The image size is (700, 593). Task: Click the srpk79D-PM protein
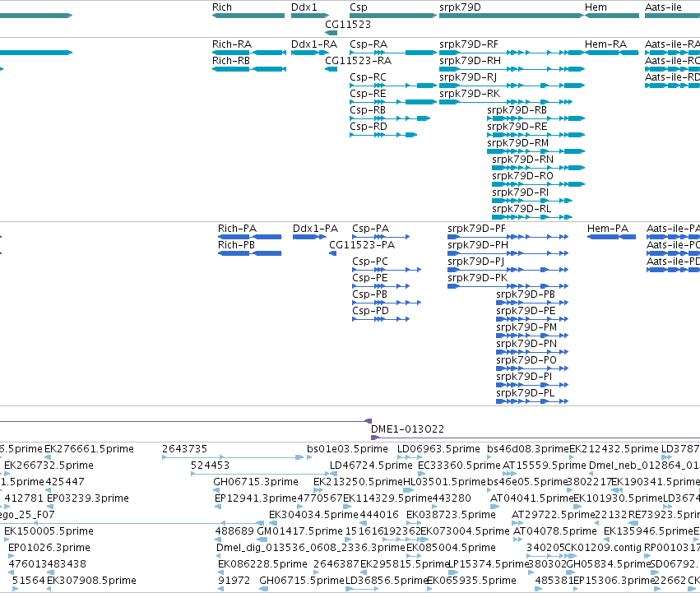click(x=526, y=328)
